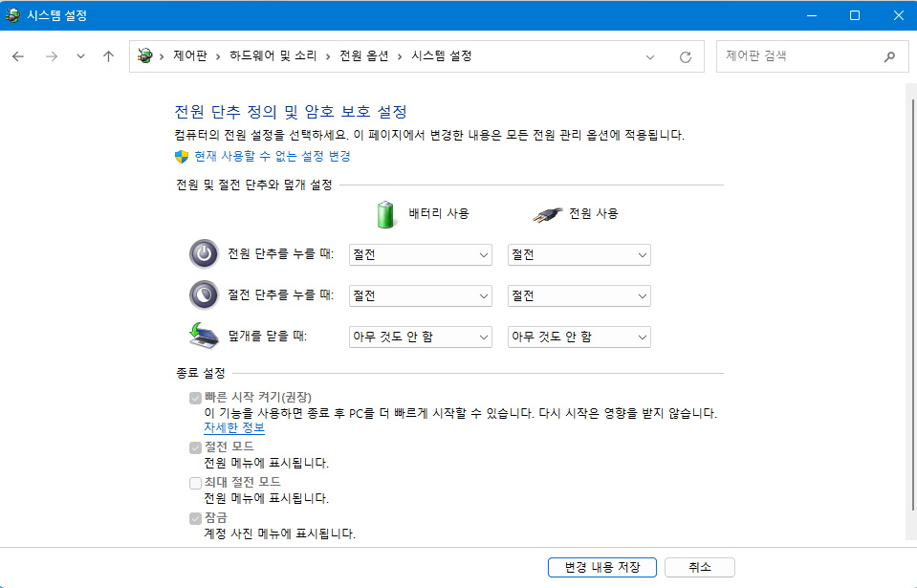This screenshot has width=917, height=588.
Task: Expand the address bar chevron dropdown
Action: point(650,55)
